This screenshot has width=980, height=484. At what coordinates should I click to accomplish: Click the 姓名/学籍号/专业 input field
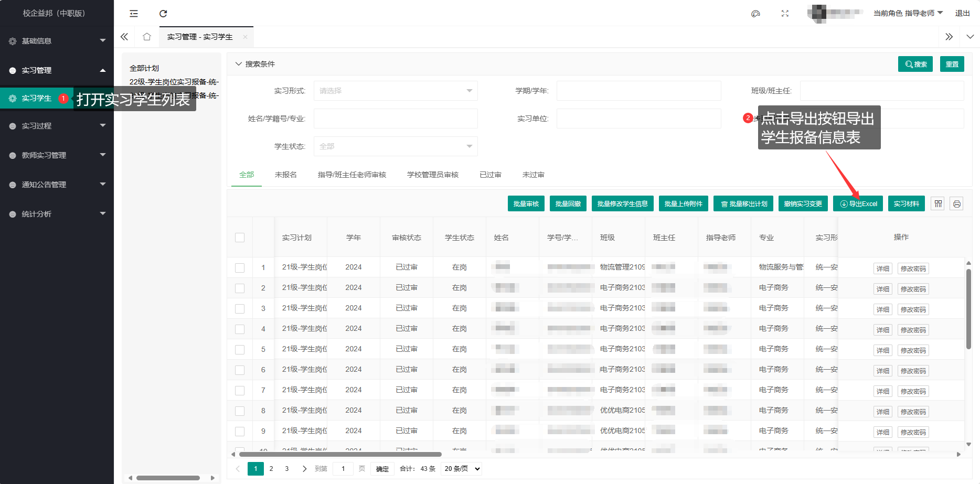pos(396,119)
